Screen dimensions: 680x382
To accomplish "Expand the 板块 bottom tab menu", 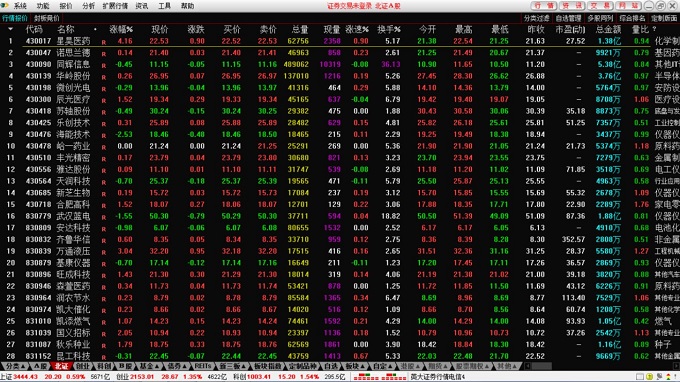I will tap(354, 366).
